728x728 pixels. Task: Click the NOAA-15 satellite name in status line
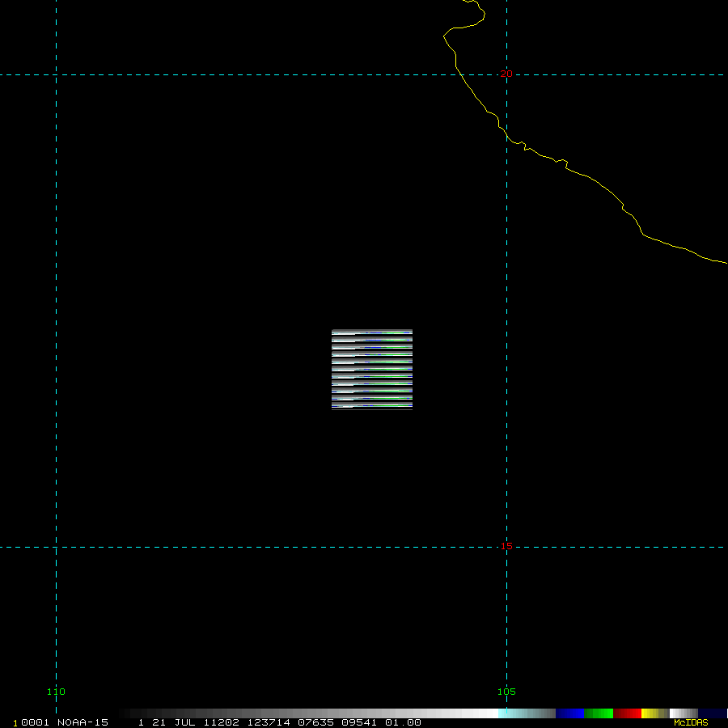(82, 722)
